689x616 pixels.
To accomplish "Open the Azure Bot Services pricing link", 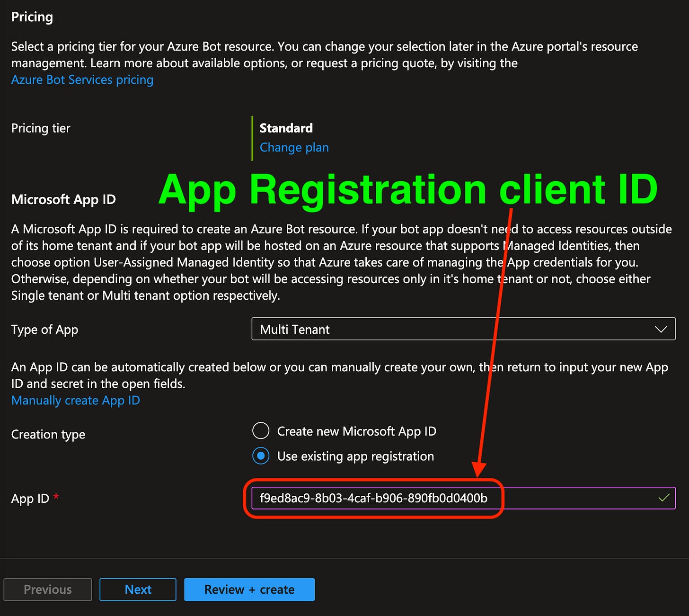I will [82, 80].
